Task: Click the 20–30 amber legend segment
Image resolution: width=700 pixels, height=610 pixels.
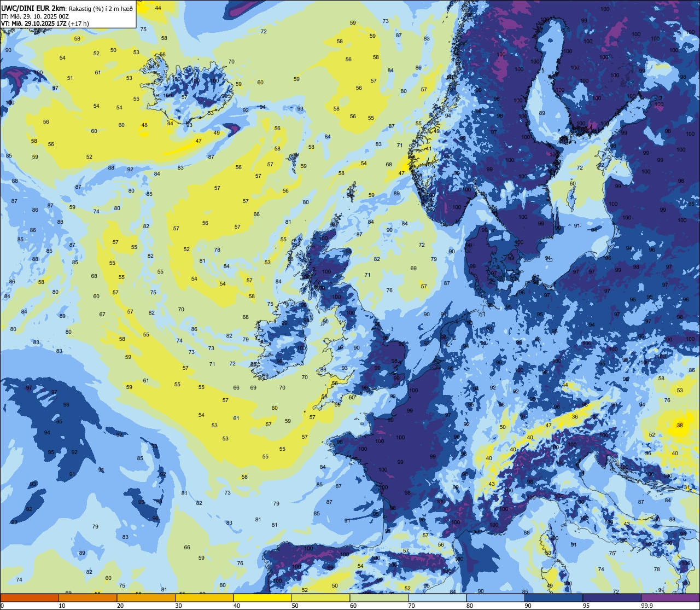Action: click(146, 597)
